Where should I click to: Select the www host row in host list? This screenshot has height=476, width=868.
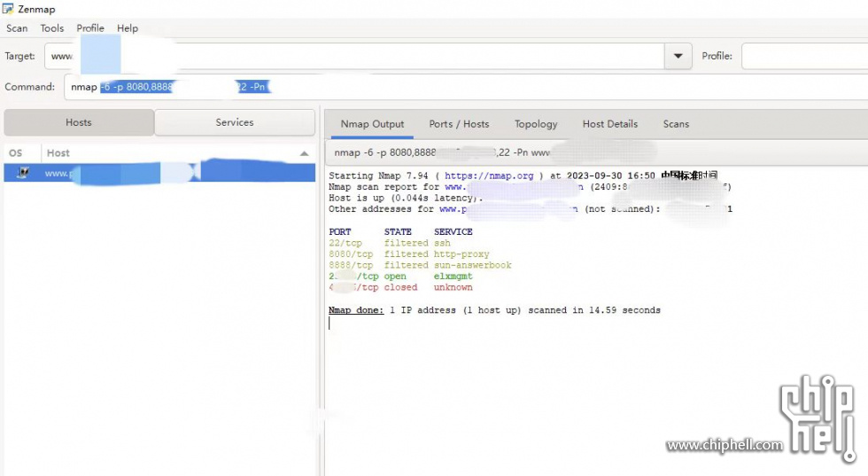(x=159, y=173)
